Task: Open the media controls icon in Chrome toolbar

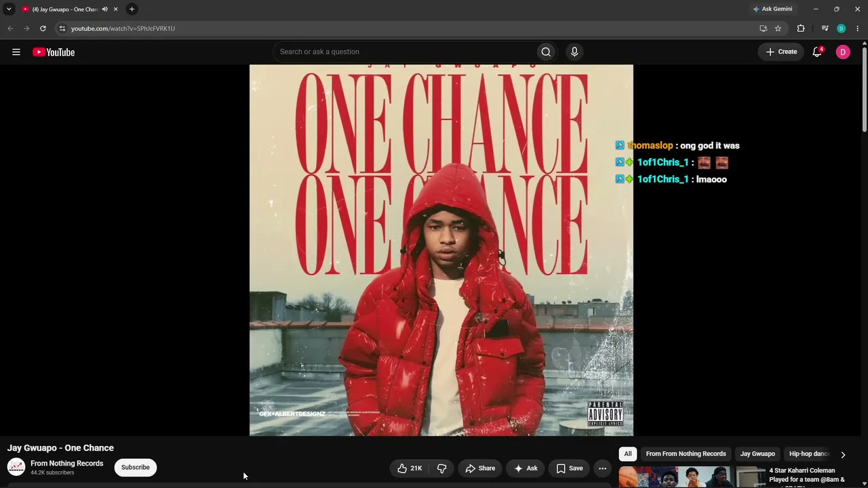Action: [825, 28]
